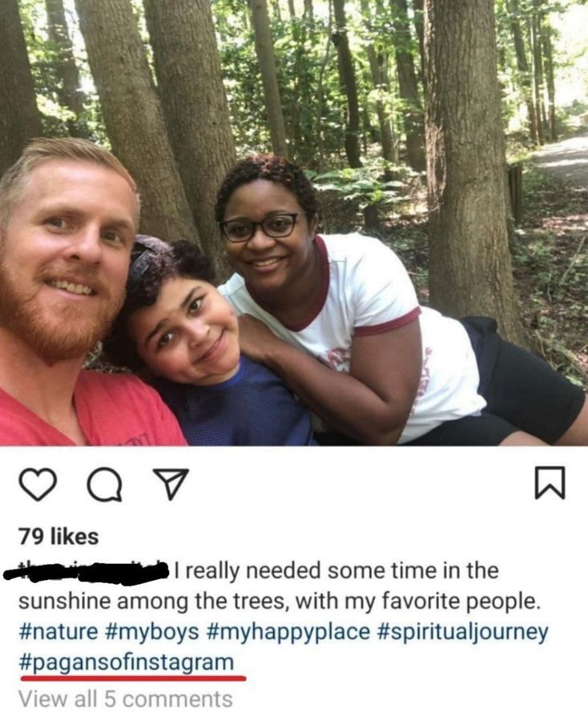This screenshot has width=588, height=721.
Task: Open the #nature hashtag
Action: [x=58, y=631]
